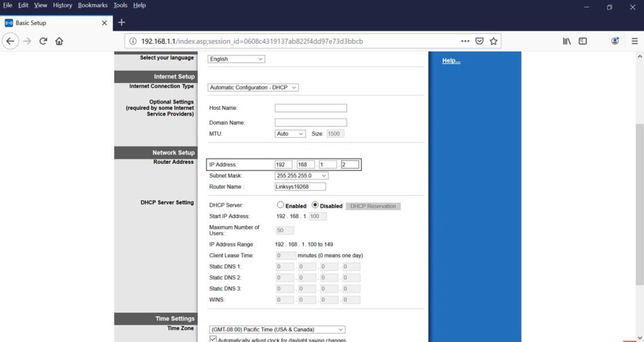Open the Firefox library icon
This screenshot has height=342, width=644.
click(567, 41)
